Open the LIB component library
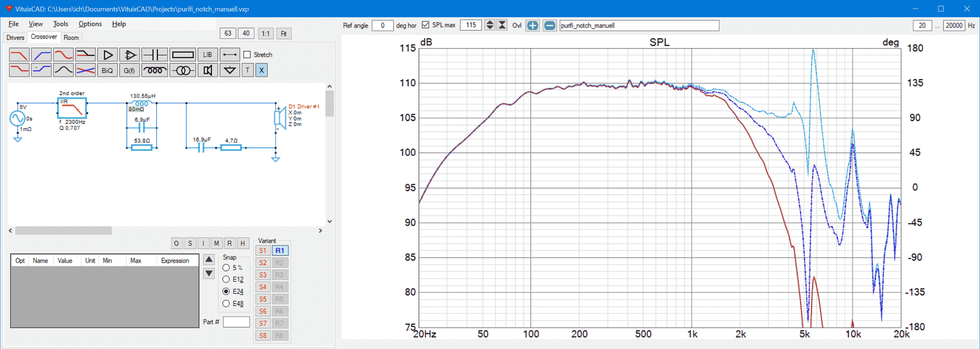Image resolution: width=980 pixels, height=349 pixels. pos(208,55)
